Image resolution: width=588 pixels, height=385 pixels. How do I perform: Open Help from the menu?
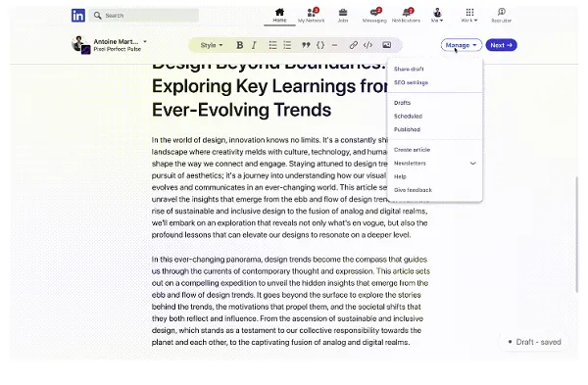[x=400, y=176]
